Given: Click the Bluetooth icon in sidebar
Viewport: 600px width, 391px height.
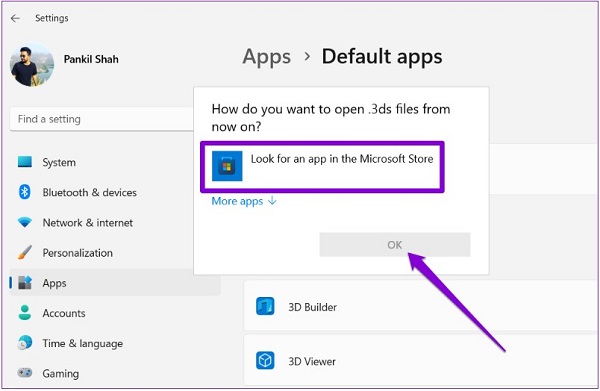Looking at the screenshot, I should coord(25,192).
